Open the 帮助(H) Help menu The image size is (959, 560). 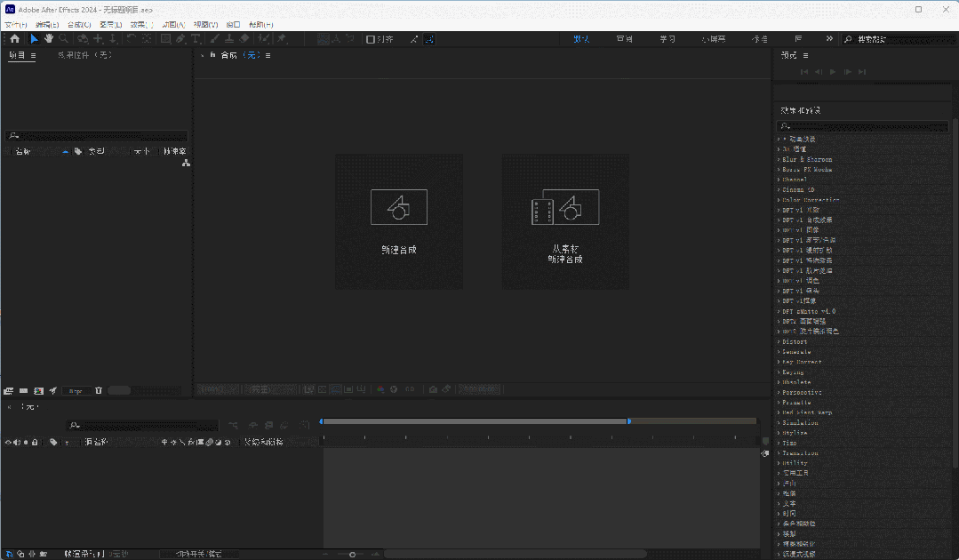tap(261, 25)
